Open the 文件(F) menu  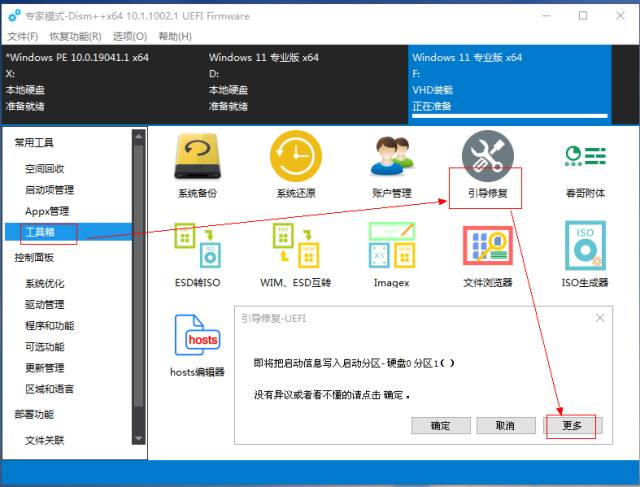[x=23, y=36]
